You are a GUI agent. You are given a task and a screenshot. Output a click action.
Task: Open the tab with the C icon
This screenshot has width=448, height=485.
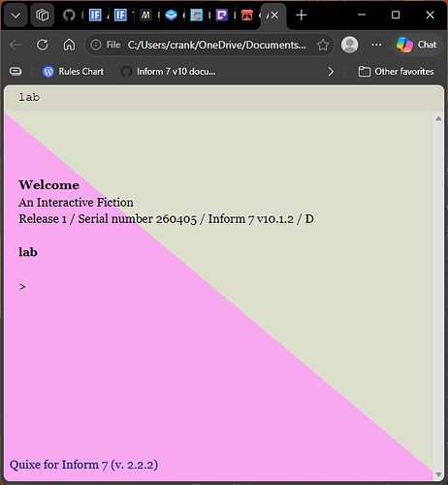[x=196, y=15]
